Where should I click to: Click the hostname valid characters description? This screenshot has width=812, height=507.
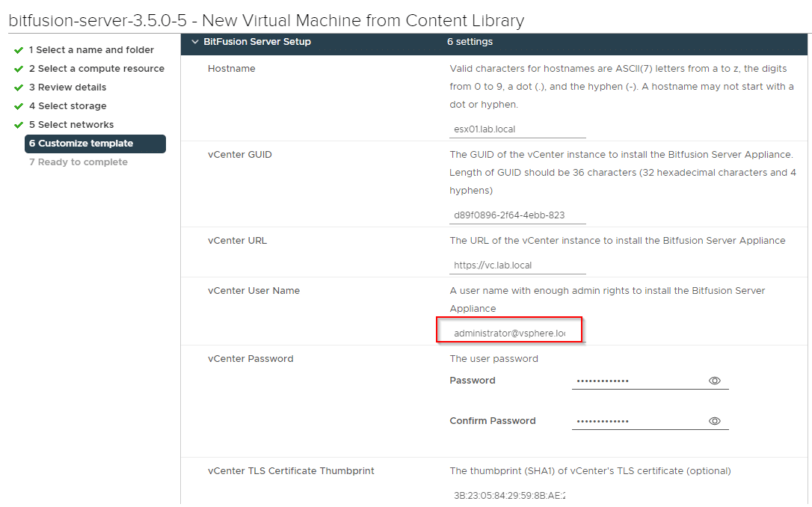click(621, 87)
